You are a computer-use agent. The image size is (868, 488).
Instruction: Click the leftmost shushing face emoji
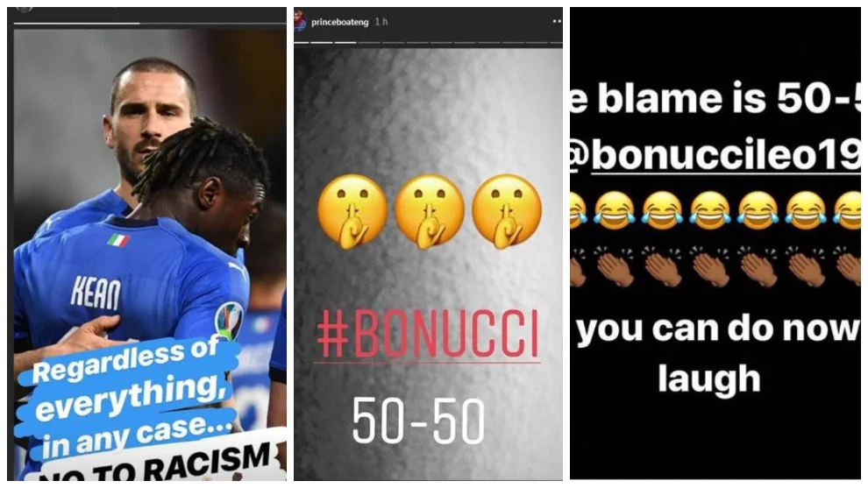352,212
